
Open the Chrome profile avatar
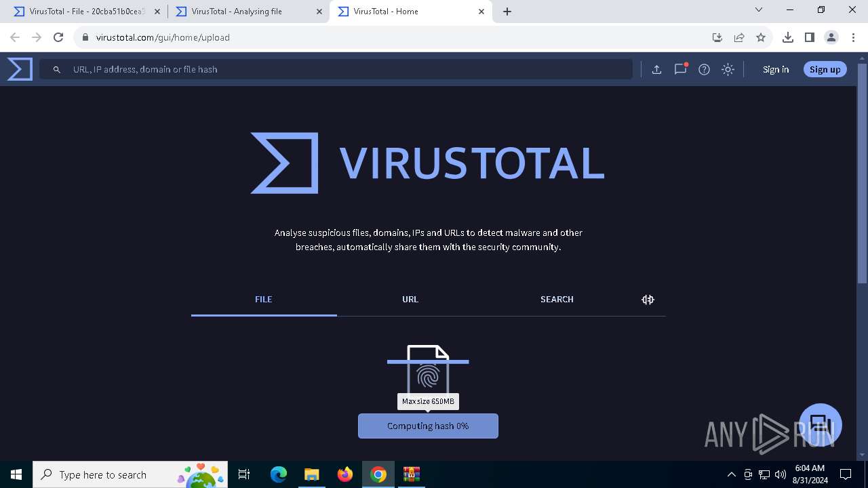coord(831,37)
